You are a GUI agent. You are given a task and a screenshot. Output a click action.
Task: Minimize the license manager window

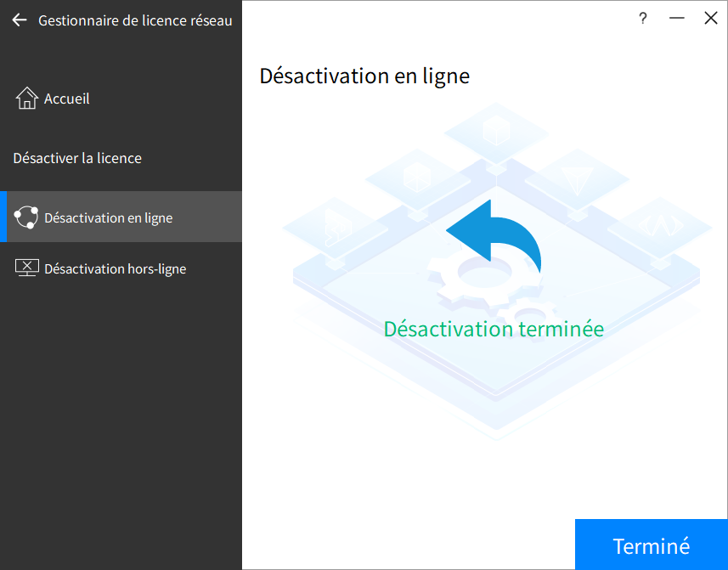tap(677, 19)
